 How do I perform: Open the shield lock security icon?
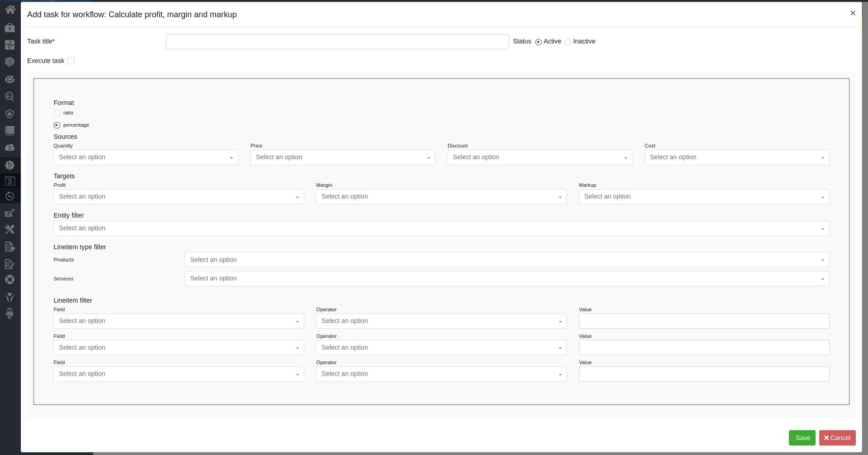[x=10, y=113]
